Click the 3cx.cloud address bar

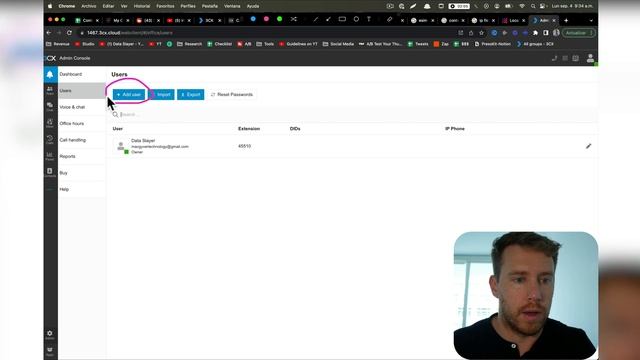[265, 33]
